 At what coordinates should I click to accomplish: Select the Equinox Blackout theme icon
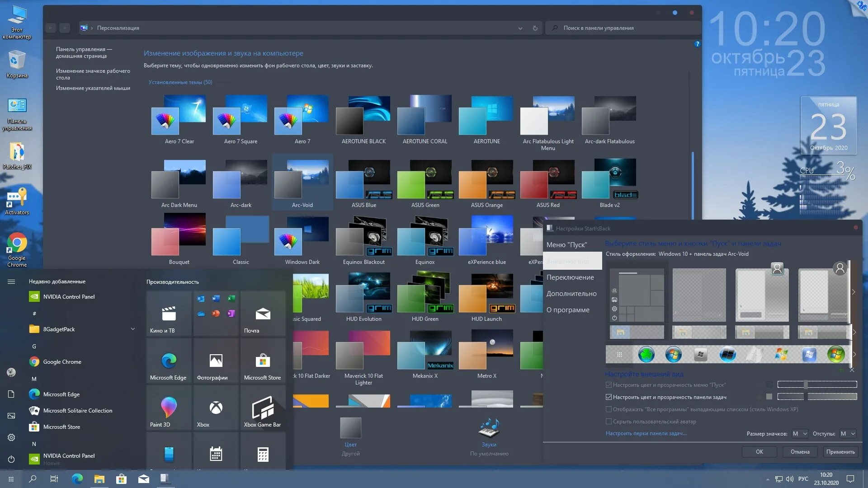[363, 237]
